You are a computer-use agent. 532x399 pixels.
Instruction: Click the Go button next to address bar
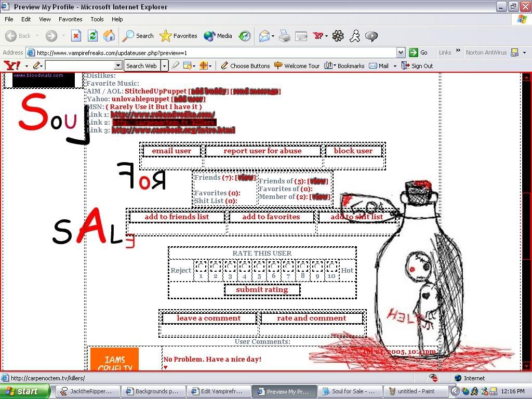[418, 52]
